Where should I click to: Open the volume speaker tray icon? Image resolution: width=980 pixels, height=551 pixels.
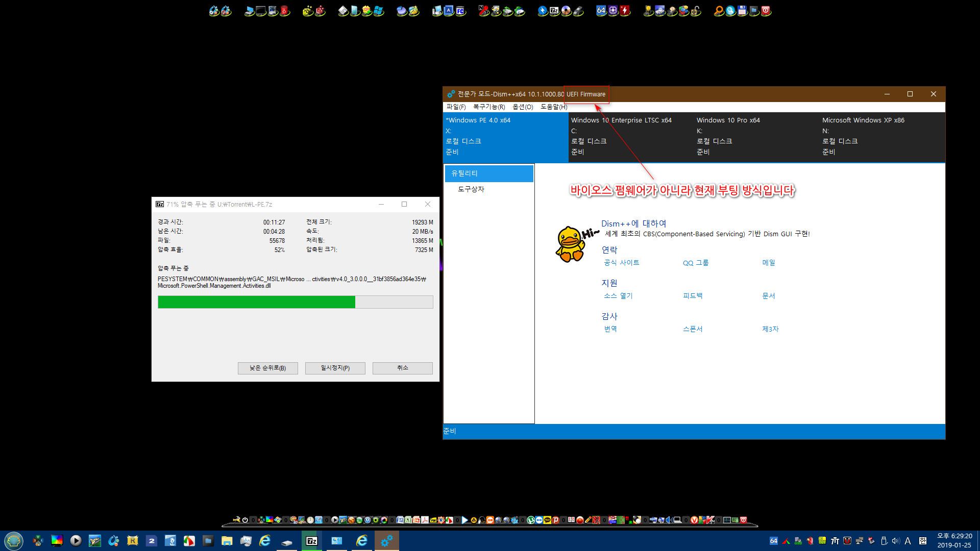pyautogui.click(x=895, y=541)
